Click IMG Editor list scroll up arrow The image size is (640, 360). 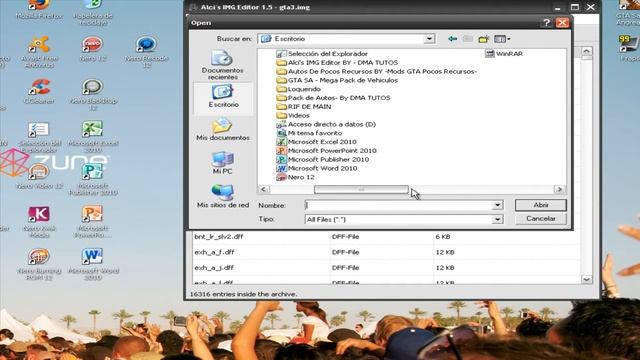pos(587,51)
